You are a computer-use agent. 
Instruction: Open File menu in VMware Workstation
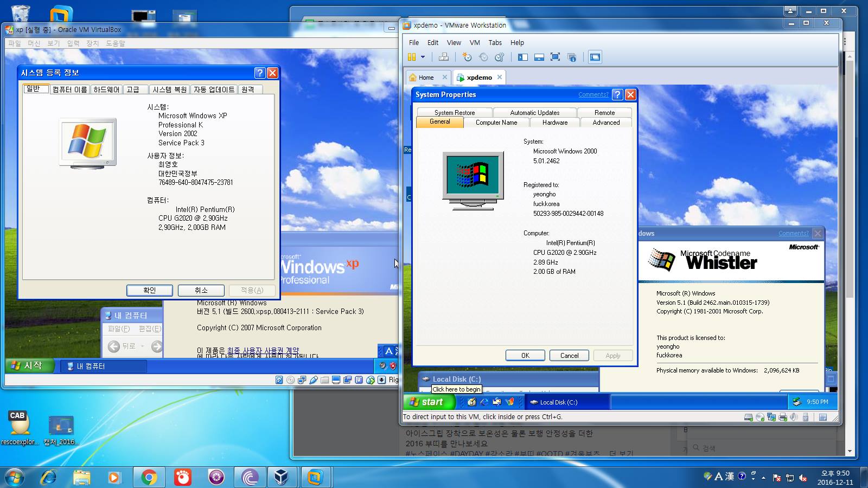pyautogui.click(x=414, y=42)
